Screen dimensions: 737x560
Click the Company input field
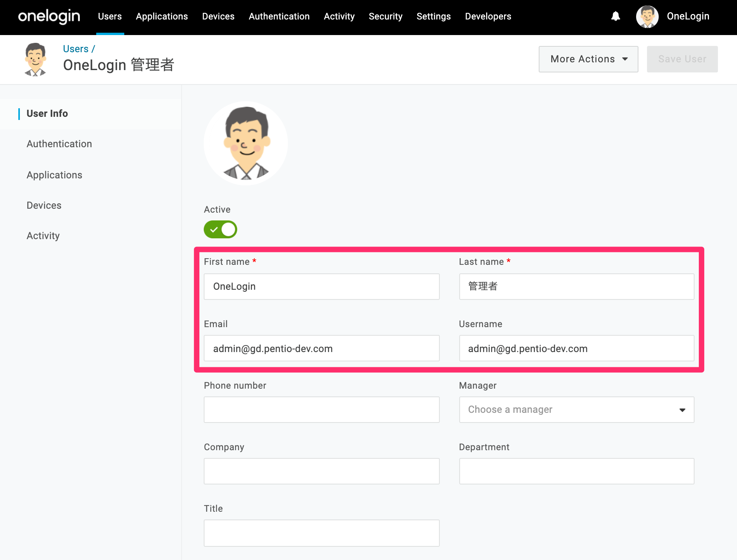[322, 471]
